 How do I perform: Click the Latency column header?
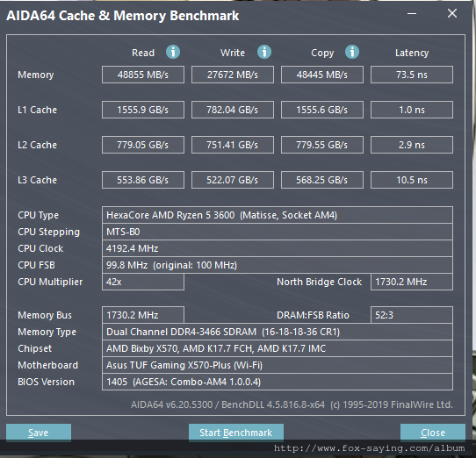point(412,53)
